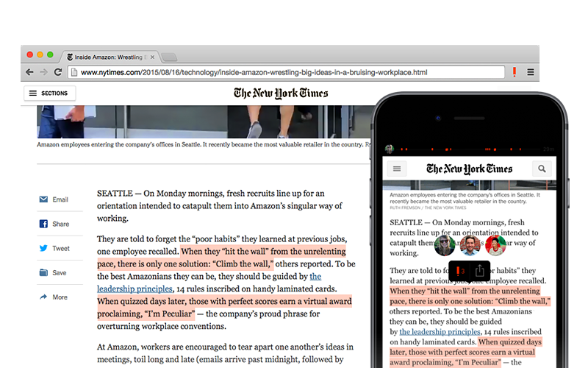Save the article with the Save button
Image resolution: width=588 pixels, height=368 pixels.
pos(53,272)
